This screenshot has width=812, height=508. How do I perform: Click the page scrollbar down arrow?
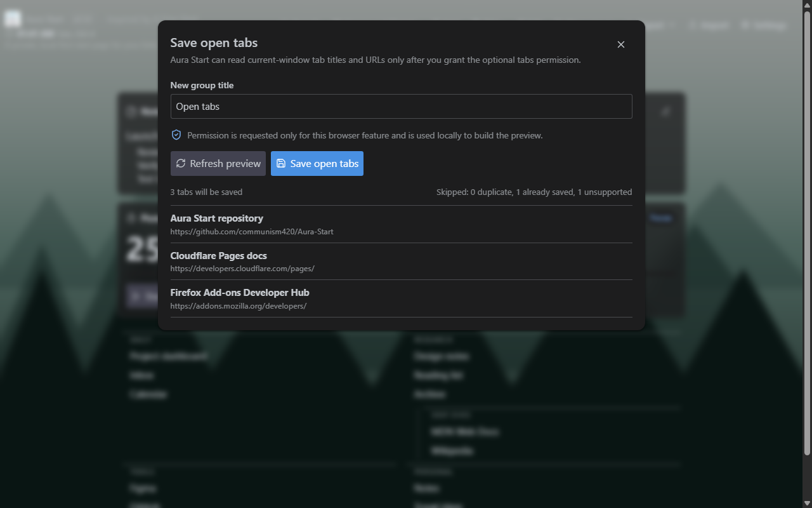pyautogui.click(x=807, y=503)
